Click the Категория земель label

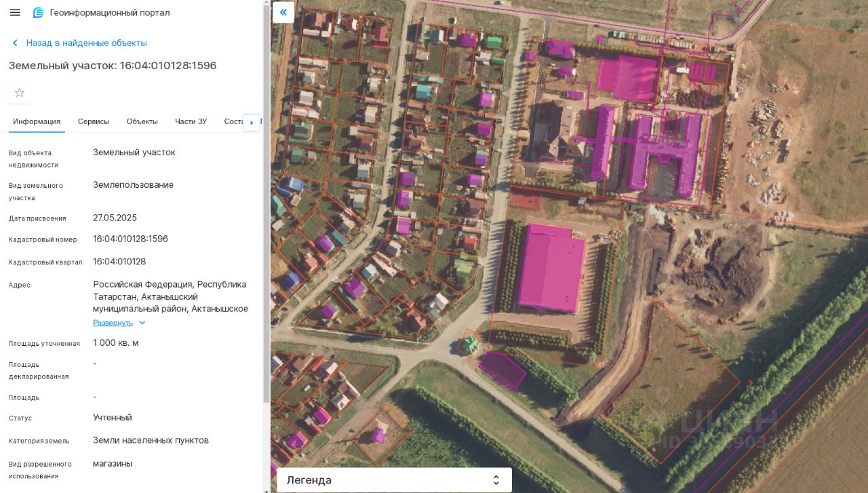click(x=39, y=441)
